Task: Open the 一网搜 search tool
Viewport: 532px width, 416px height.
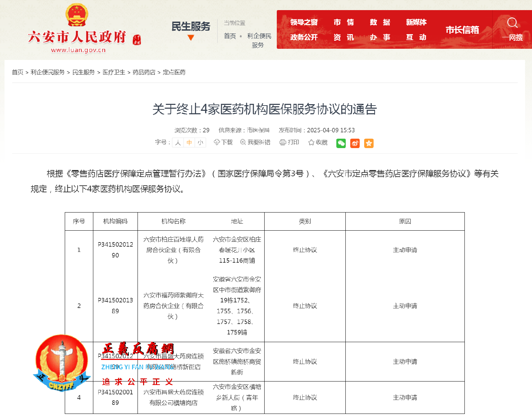Action: coord(512,30)
